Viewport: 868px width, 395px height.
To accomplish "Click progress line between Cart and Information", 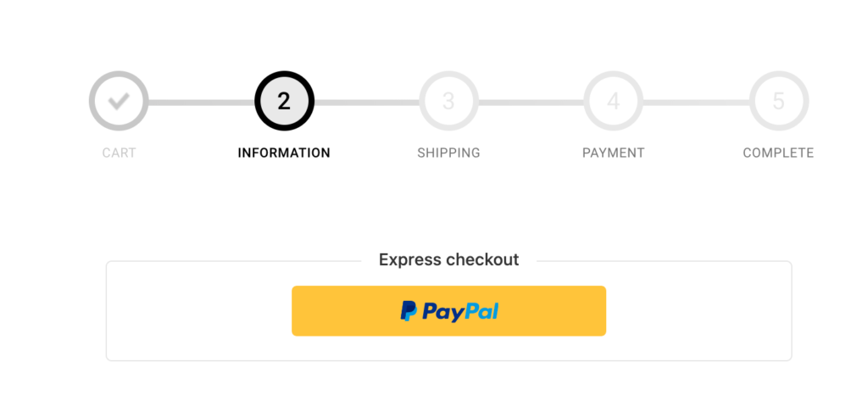I will (x=201, y=103).
